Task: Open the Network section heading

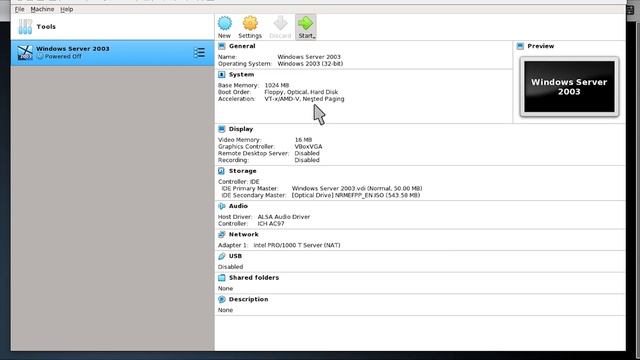Action: click(243, 235)
